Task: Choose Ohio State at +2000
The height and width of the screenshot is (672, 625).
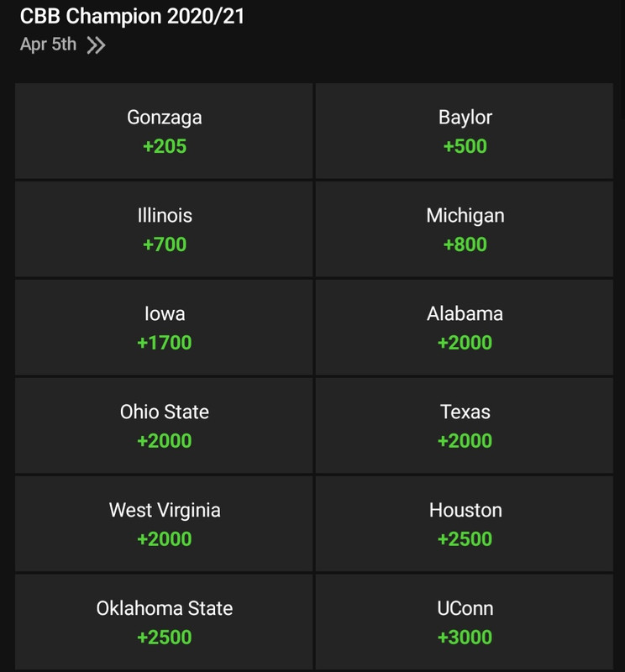Action: 165,426
